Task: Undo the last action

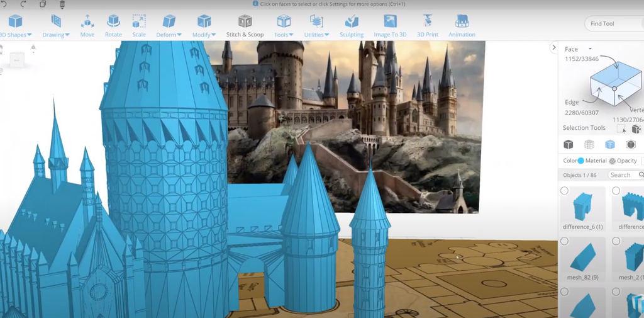Action: (x=4, y=4)
